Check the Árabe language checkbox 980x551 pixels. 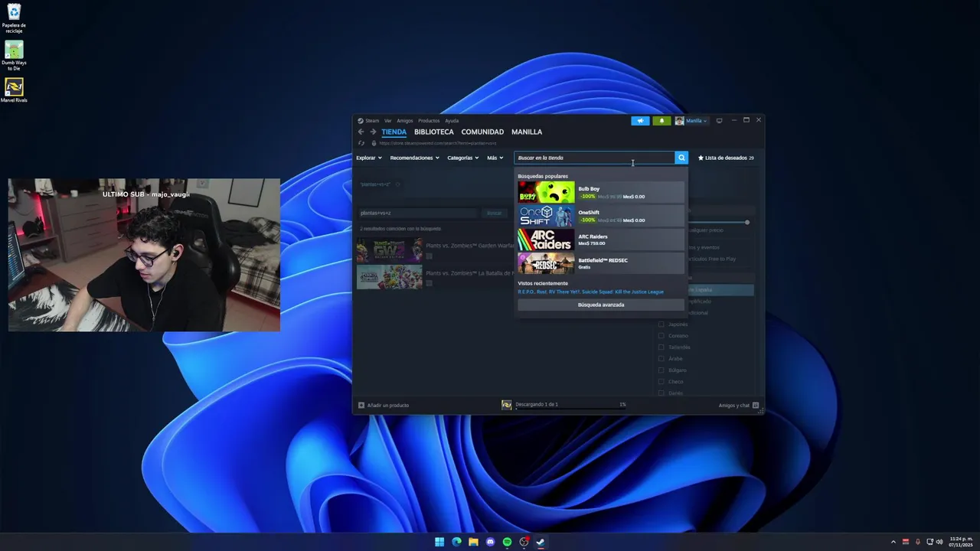pos(661,358)
